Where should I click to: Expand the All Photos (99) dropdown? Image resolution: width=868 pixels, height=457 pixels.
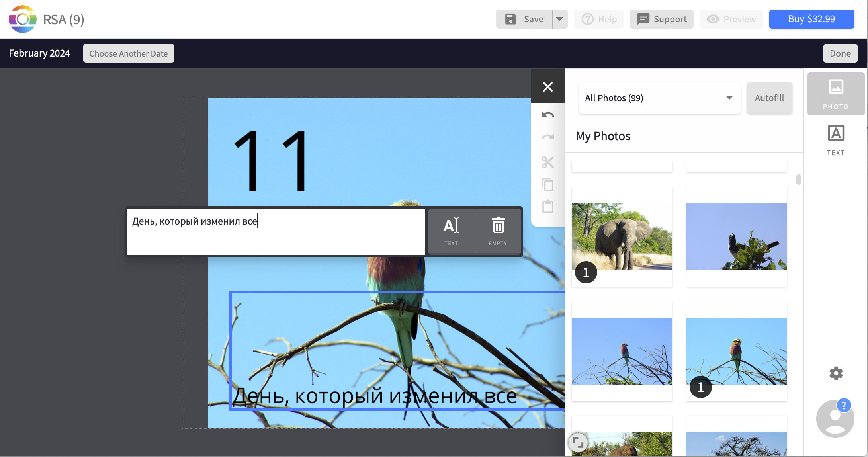(x=659, y=98)
